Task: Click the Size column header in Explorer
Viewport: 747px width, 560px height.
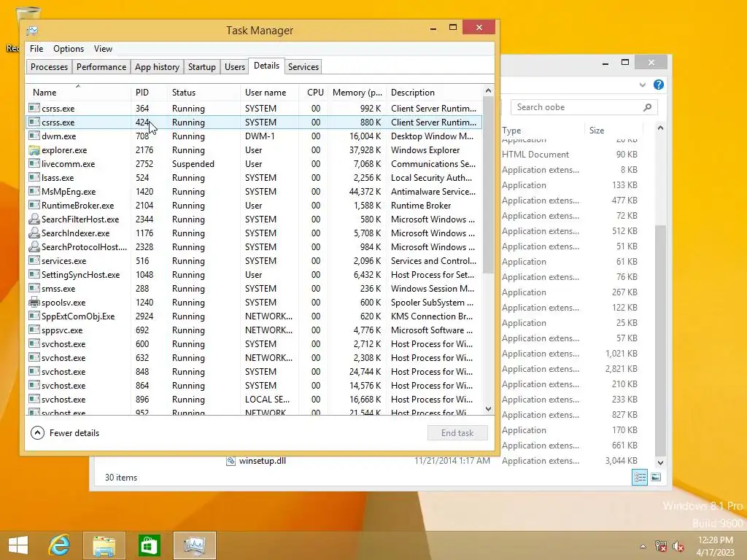Action: coord(614,130)
